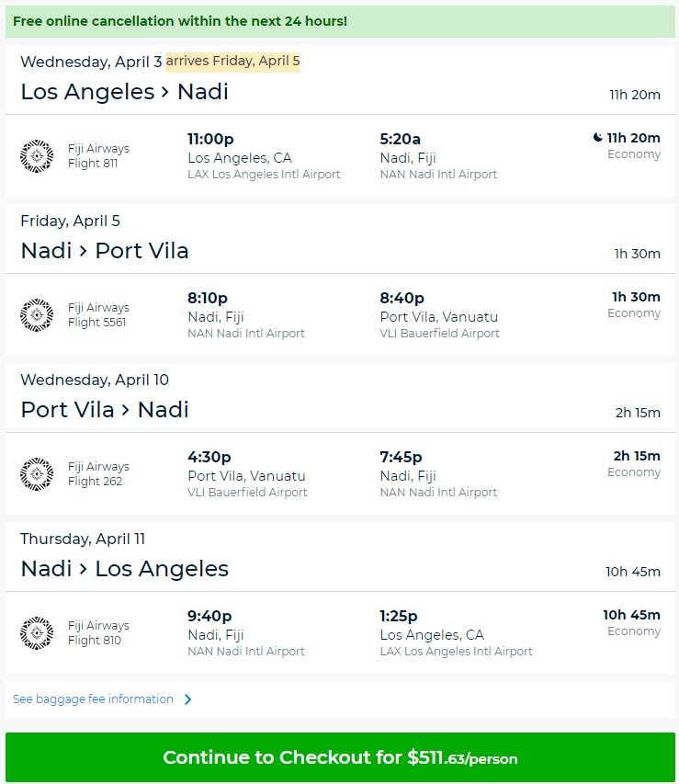Viewport: 679px width, 784px height.
Task: Click the 8:40p Port Vila arrival time
Action: (402, 298)
